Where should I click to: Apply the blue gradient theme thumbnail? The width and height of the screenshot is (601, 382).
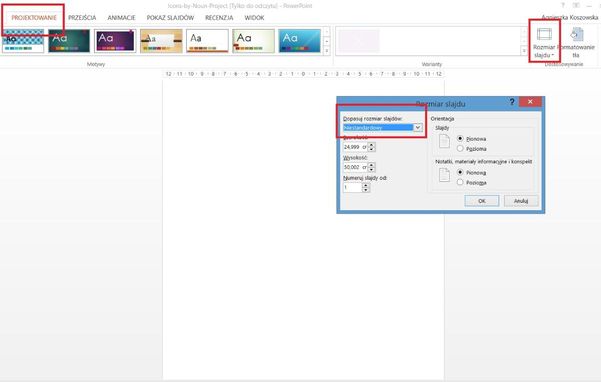point(299,41)
